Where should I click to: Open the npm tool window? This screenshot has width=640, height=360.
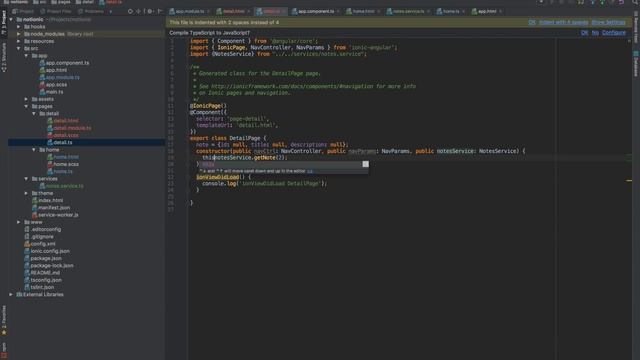[4, 351]
